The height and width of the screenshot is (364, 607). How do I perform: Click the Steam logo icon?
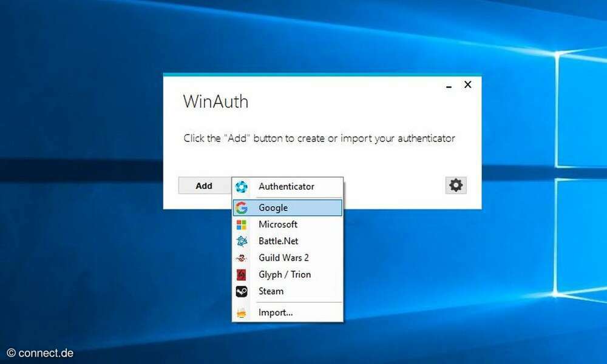(x=242, y=291)
